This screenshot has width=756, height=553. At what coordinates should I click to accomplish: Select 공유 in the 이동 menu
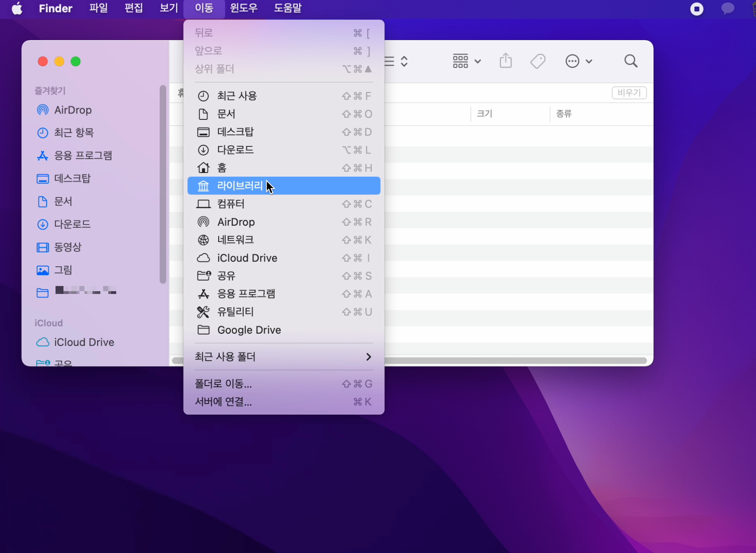(x=284, y=276)
